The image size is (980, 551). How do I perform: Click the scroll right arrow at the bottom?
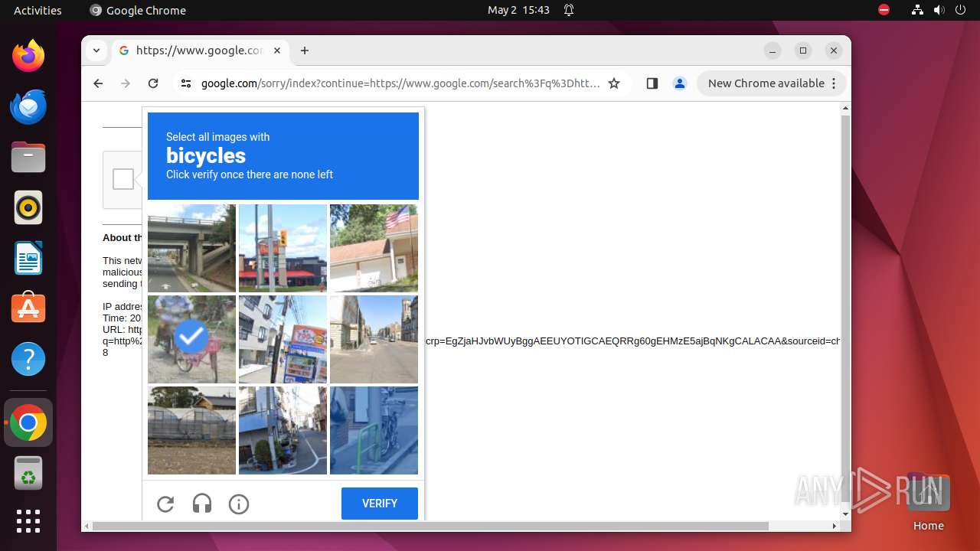click(835, 526)
